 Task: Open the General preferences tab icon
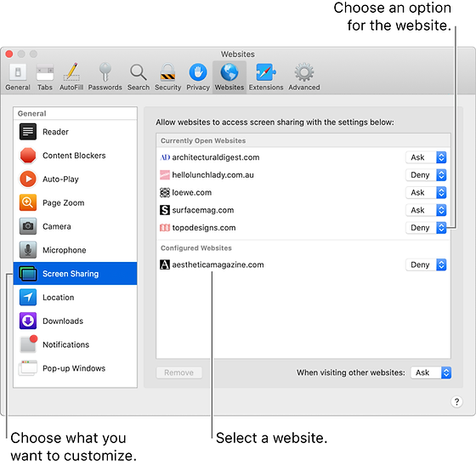click(x=18, y=72)
